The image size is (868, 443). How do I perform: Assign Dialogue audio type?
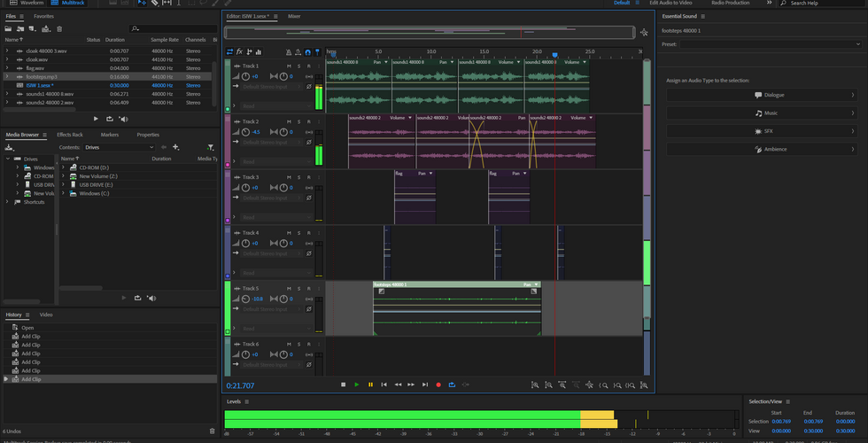pyautogui.click(x=763, y=95)
